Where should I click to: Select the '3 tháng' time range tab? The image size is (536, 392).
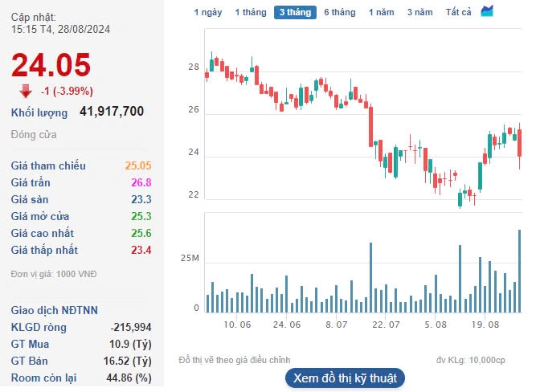pyautogui.click(x=295, y=12)
